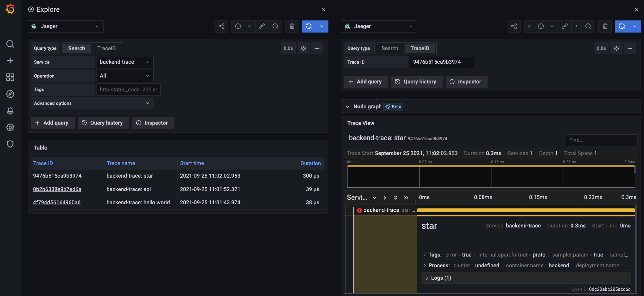The height and width of the screenshot is (296, 644).
Task: Expand Logs (1) section
Action: [526, 278]
